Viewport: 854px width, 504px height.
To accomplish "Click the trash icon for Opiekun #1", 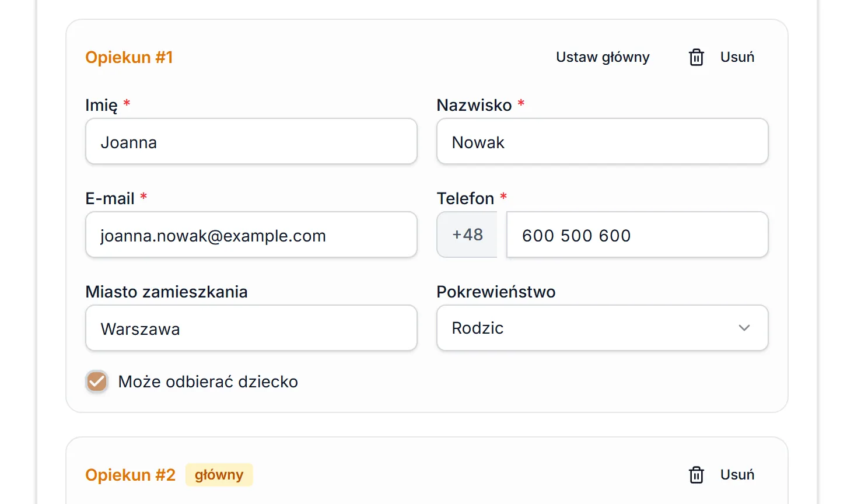I will pos(696,57).
